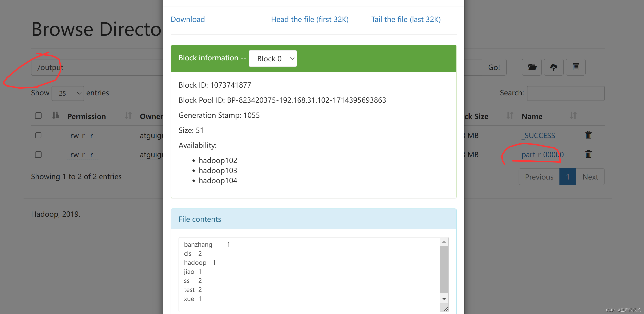Click Tail the file (last 32K)

[406, 19]
